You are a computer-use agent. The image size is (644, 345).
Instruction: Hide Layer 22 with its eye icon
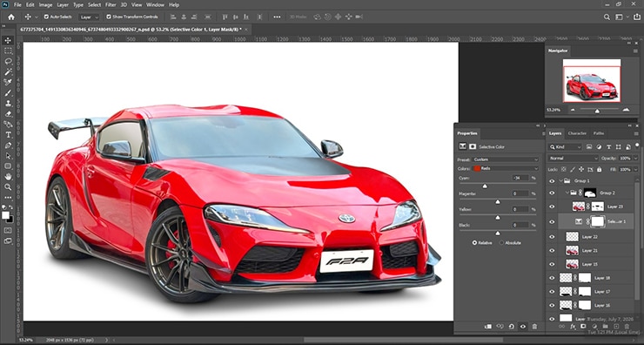point(552,237)
